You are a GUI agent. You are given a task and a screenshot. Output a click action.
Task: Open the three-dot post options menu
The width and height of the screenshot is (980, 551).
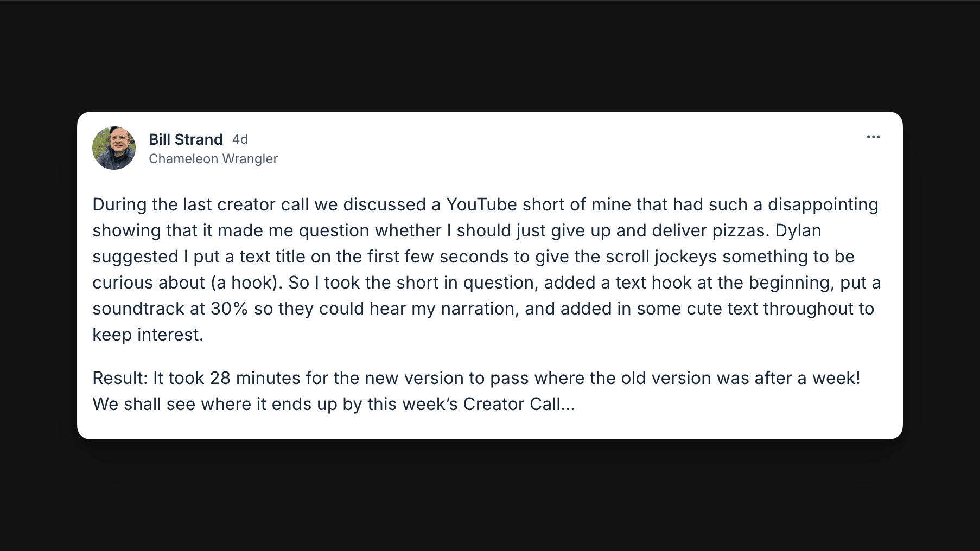(x=873, y=137)
